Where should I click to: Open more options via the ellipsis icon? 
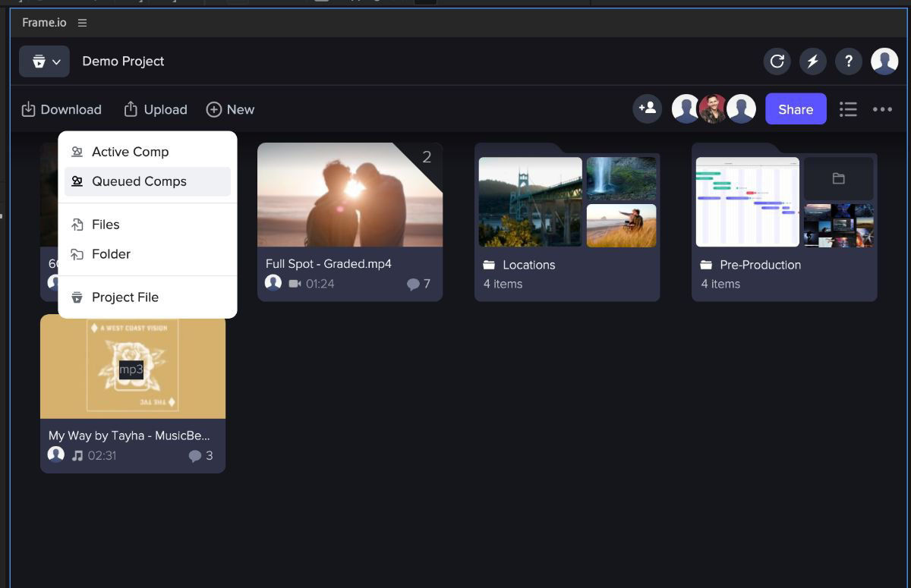[882, 109]
